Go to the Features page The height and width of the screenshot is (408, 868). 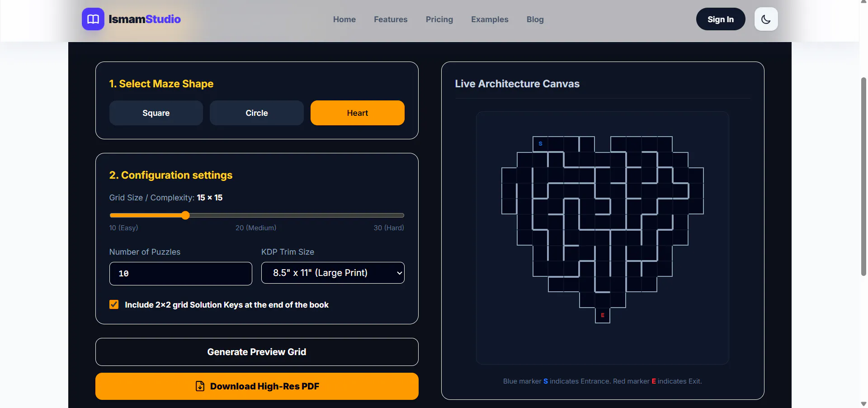[391, 19]
